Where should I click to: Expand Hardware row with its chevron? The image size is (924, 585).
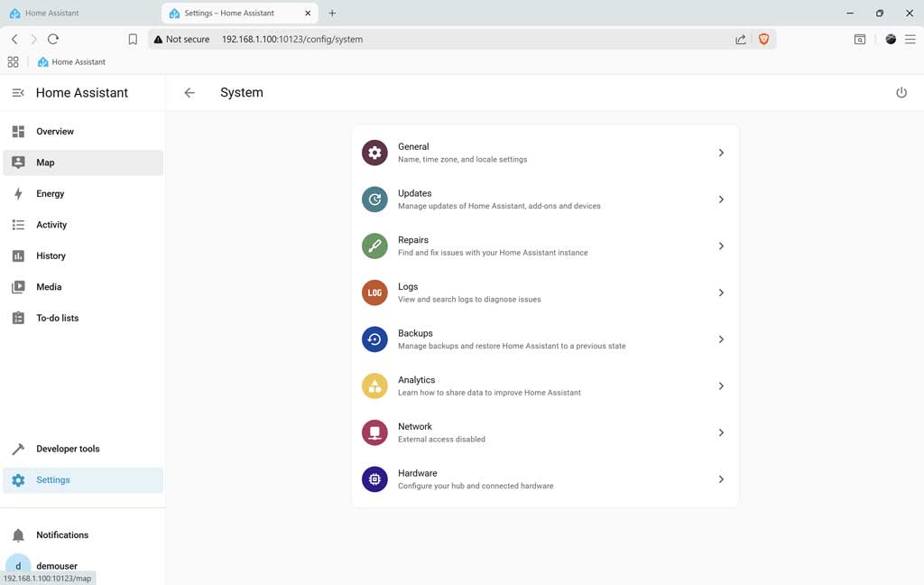[721, 478]
